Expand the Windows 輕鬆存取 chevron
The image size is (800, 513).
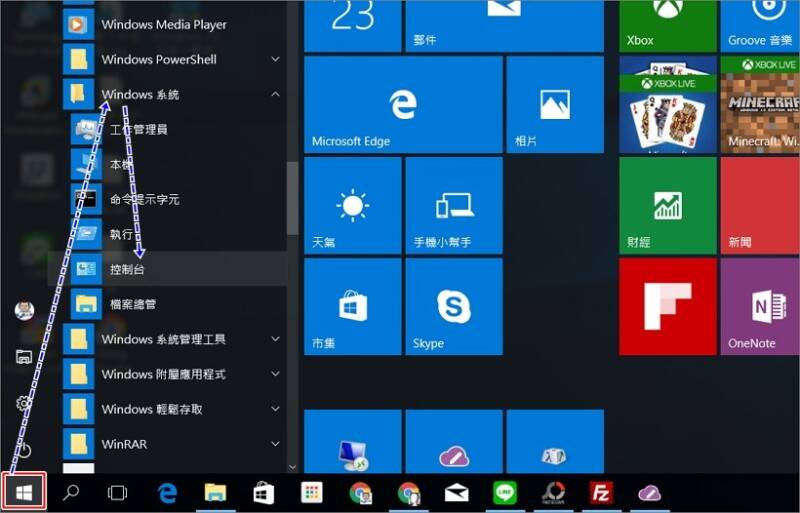click(276, 409)
